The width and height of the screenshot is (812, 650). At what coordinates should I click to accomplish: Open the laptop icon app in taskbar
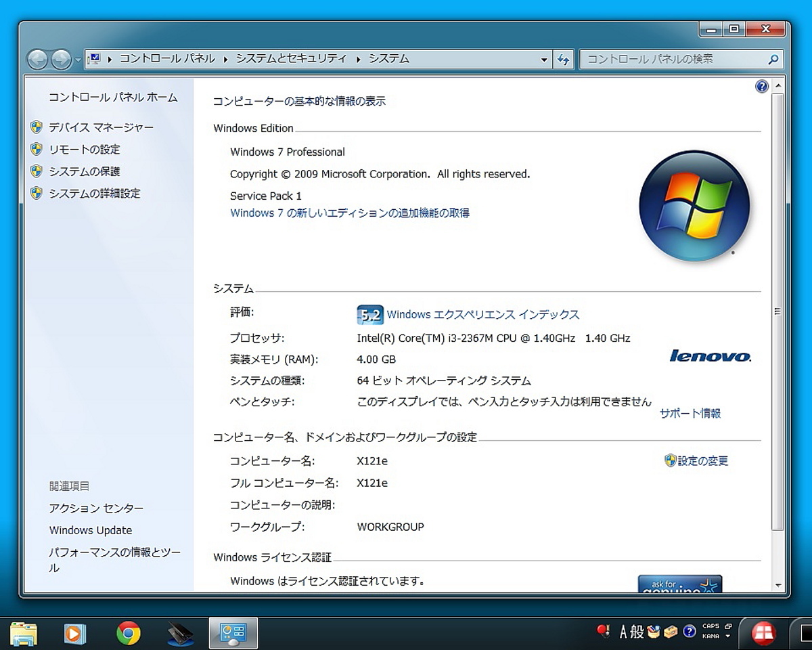(x=181, y=634)
